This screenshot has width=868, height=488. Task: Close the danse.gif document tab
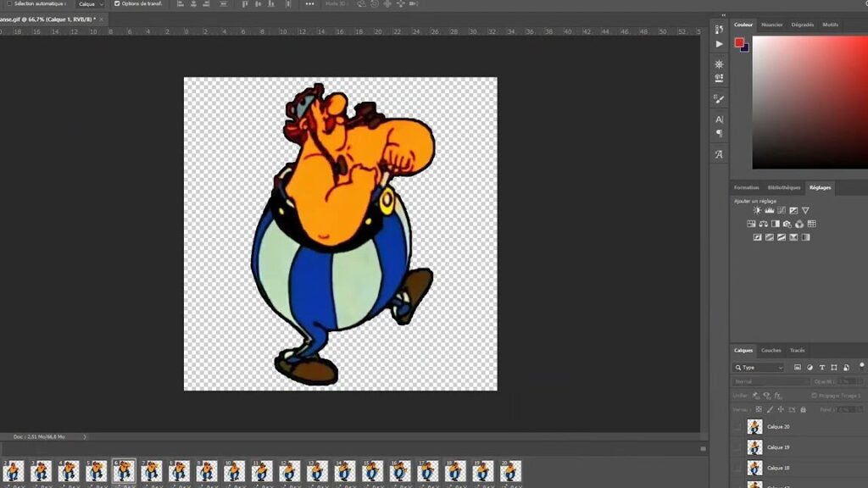coord(102,19)
